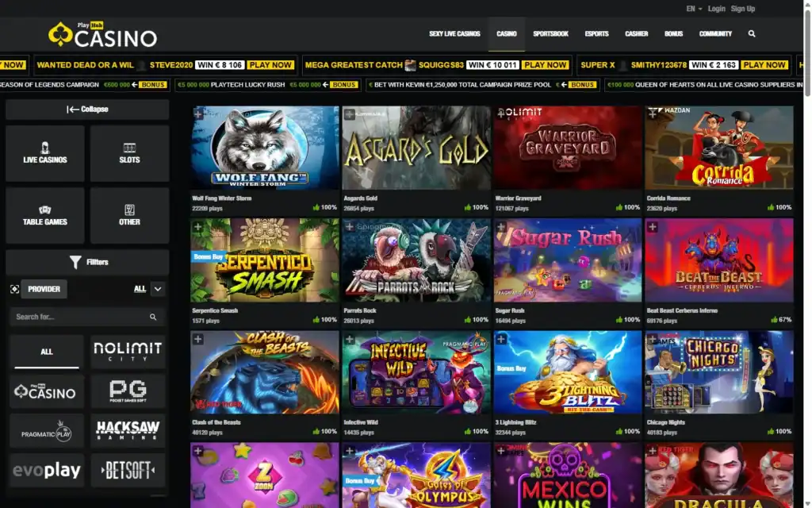
Task: Open the Gates of Olympus game thumbnail
Action: click(416, 475)
